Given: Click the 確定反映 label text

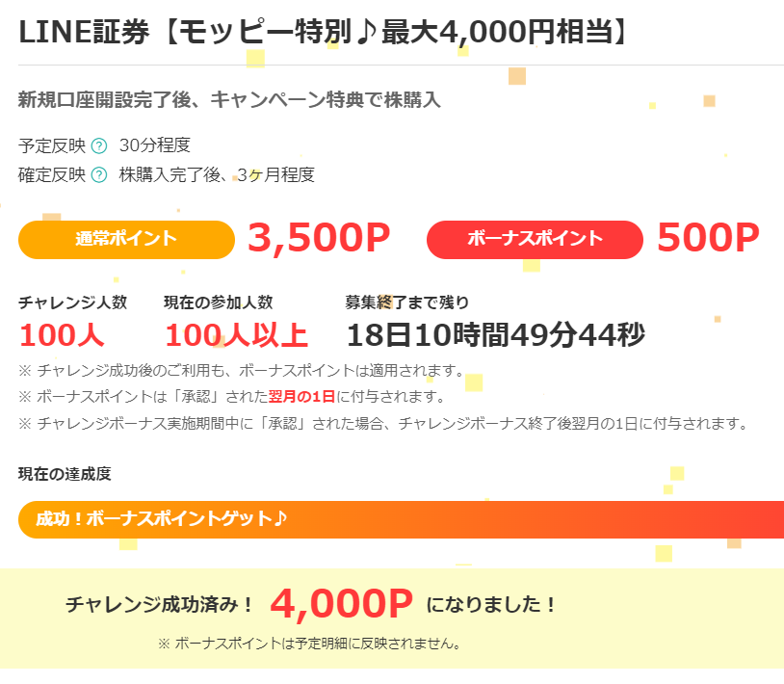Looking at the screenshot, I should 52,175.
